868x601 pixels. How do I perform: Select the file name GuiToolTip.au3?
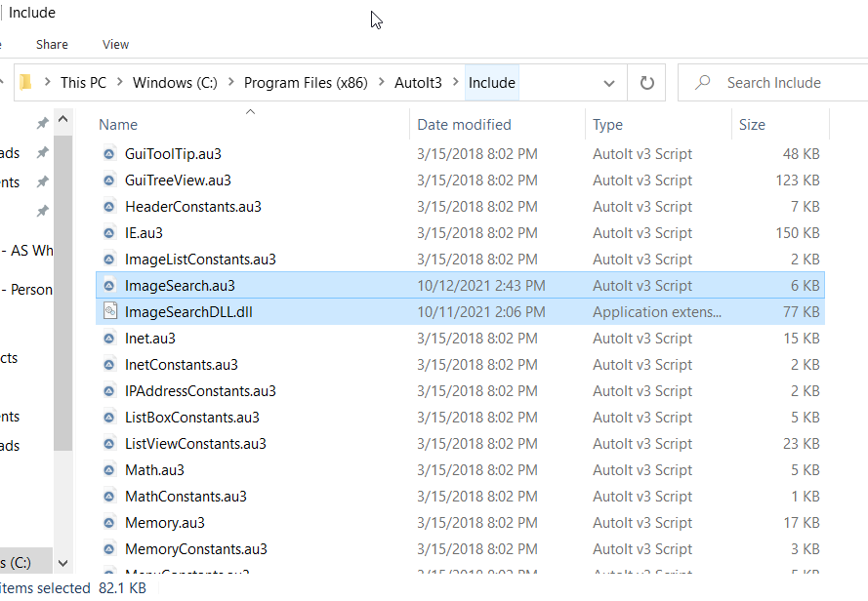coord(173,154)
